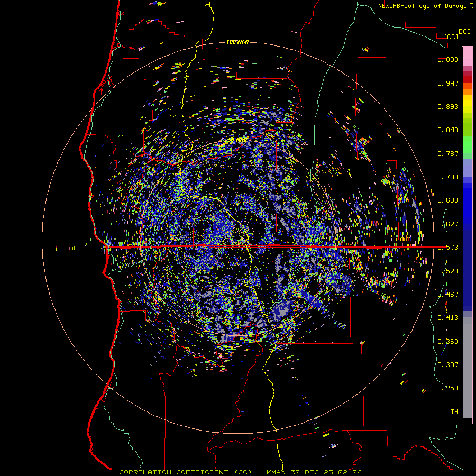Click the [CC] product label

(452, 36)
